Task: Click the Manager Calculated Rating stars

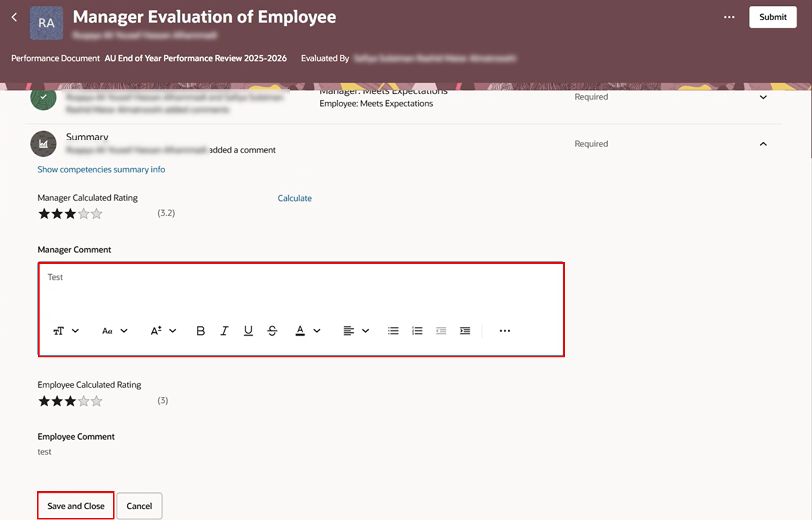Action: tap(70, 214)
